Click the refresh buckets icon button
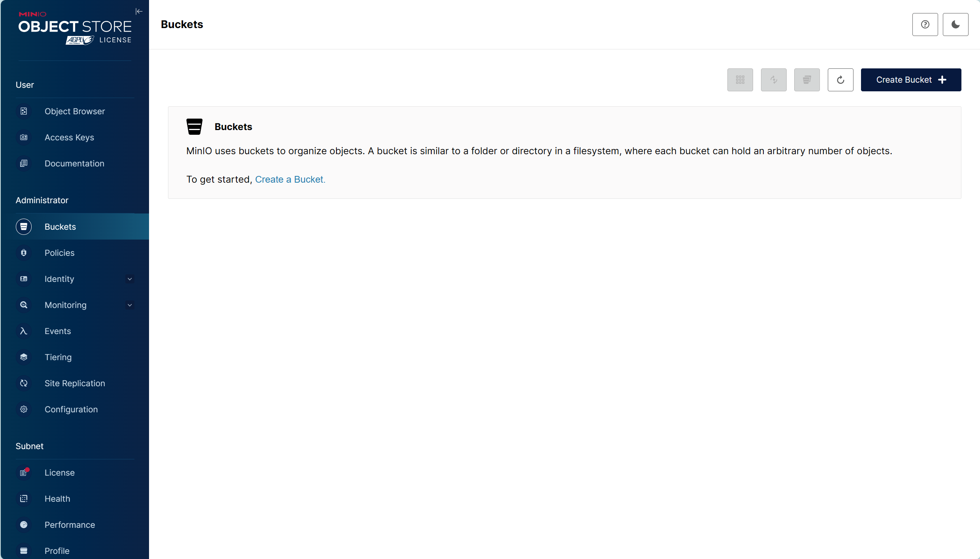 point(840,80)
